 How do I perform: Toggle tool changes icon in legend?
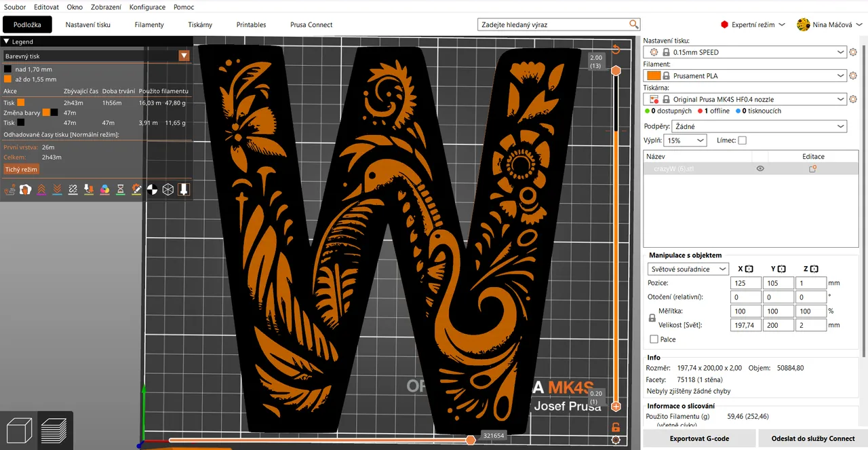click(x=89, y=189)
